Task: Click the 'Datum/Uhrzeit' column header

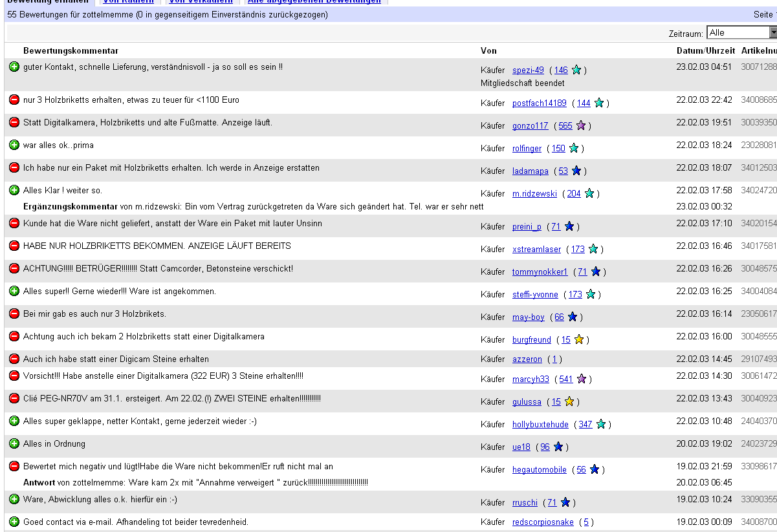Action: pyautogui.click(x=706, y=50)
